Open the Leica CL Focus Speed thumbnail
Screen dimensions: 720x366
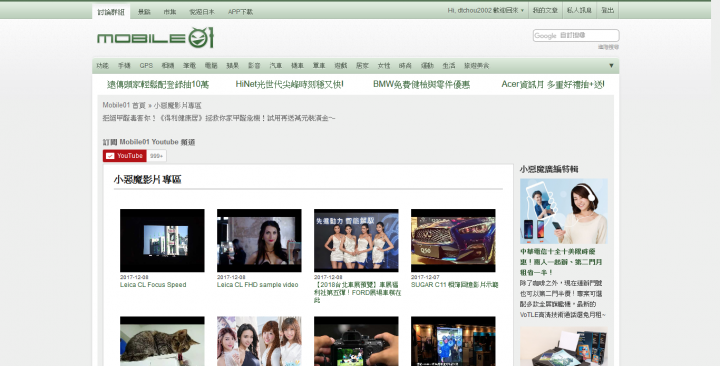click(162, 240)
